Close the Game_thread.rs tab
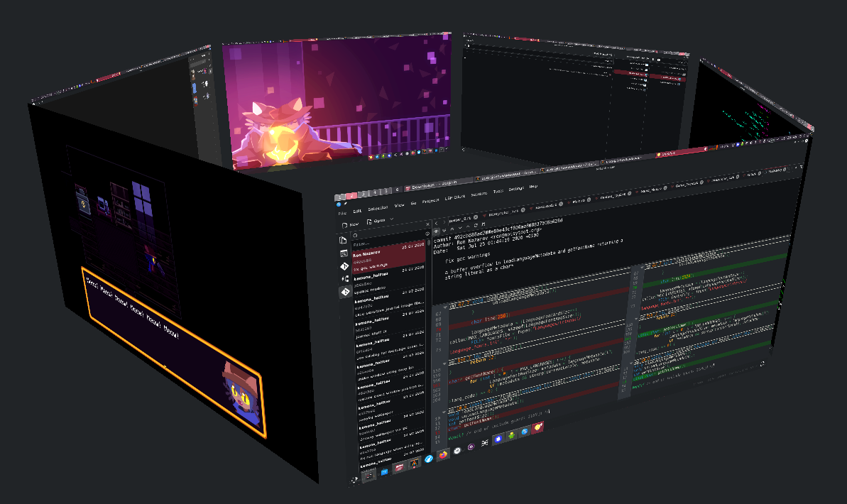 [x=701, y=182]
